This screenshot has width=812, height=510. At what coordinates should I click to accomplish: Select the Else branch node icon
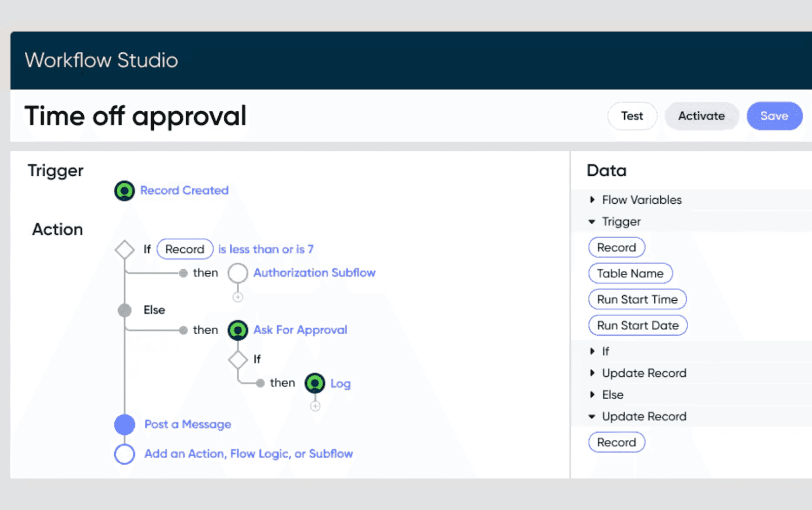124,310
